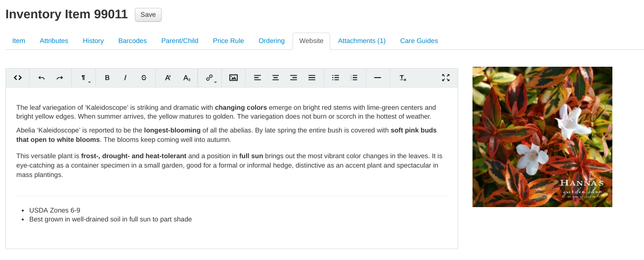Viewport: 644px width, 260px height.
Task: Clear text formatting
Action: 403,78
